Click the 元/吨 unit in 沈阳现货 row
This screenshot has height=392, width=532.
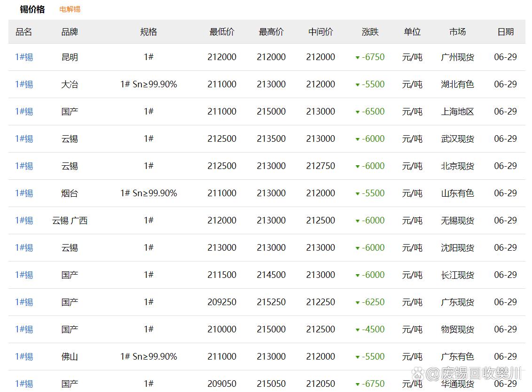coord(412,248)
